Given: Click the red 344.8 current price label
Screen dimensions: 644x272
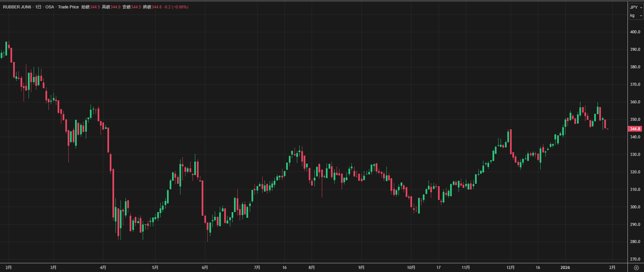Looking at the screenshot, I should (635, 129).
